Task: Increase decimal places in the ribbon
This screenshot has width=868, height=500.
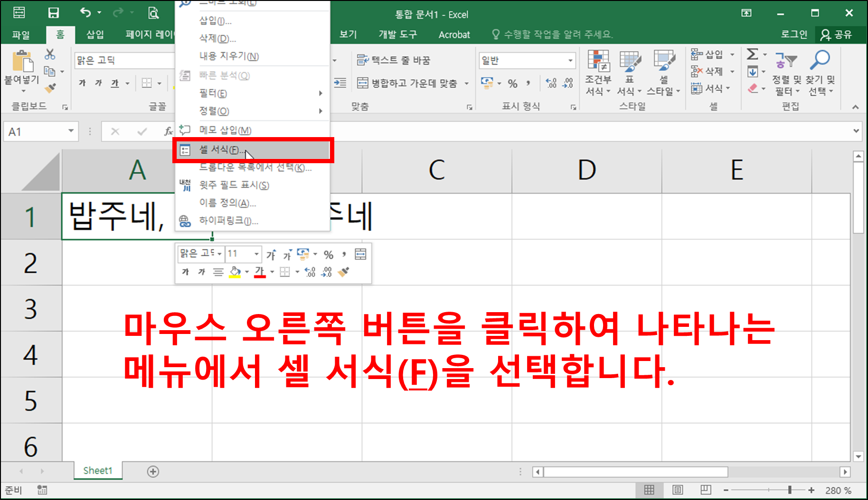Action: pyautogui.click(x=551, y=83)
